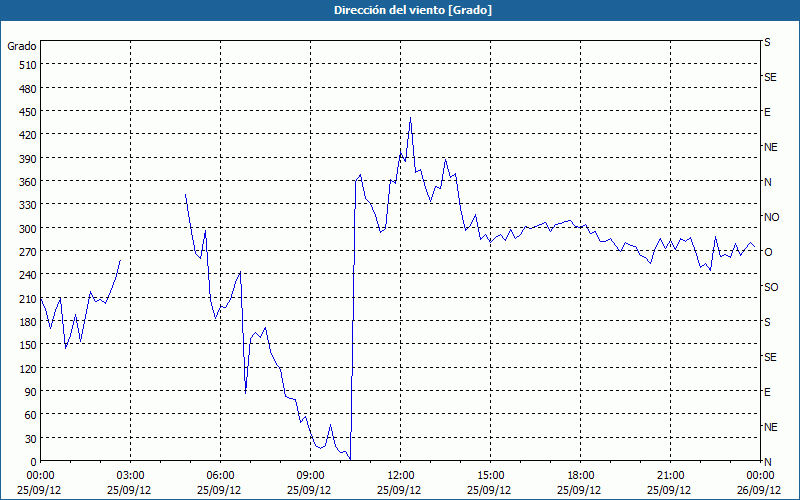The height and width of the screenshot is (500, 800).
Task: Click the 510 value on the y-axis
Action: tap(28, 65)
